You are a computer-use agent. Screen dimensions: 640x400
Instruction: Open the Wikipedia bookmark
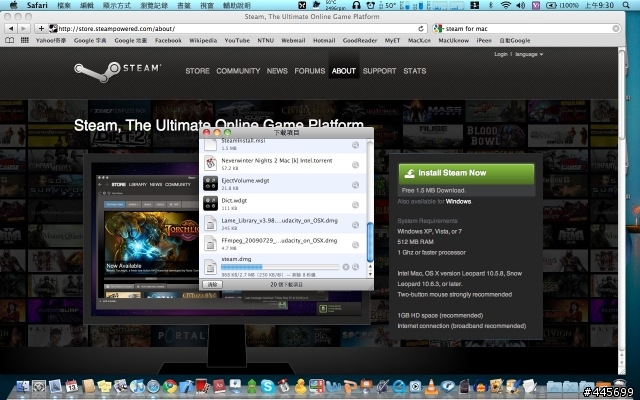click(x=203, y=40)
